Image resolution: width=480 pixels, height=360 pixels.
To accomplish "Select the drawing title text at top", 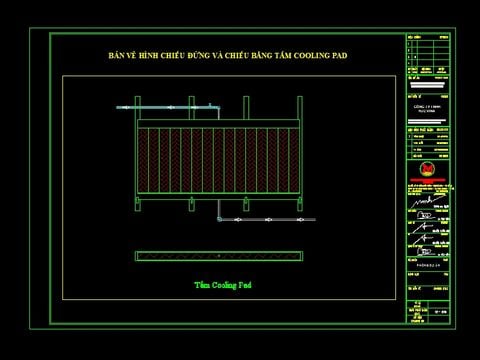I will coord(228,55).
